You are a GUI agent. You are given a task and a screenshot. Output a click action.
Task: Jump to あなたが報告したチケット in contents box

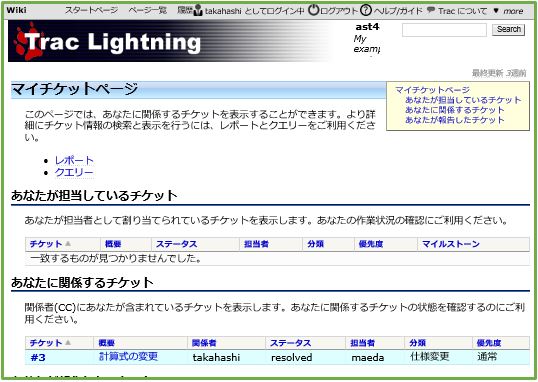tap(455, 120)
